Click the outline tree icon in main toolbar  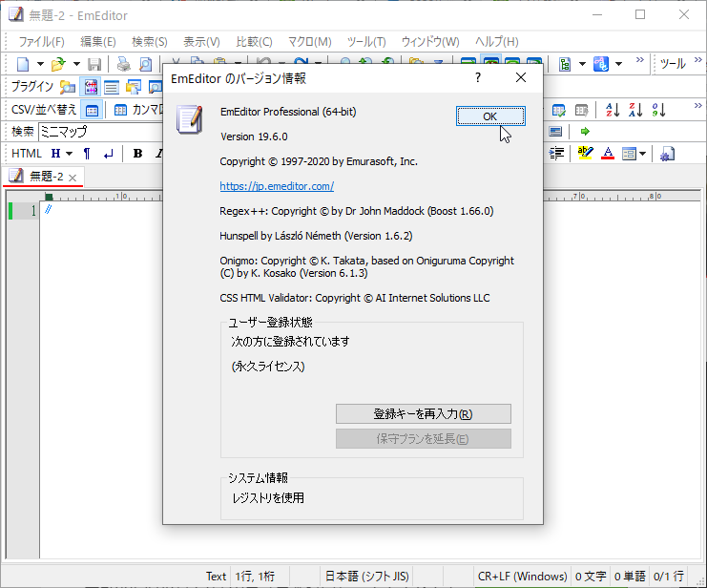pos(565,64)
